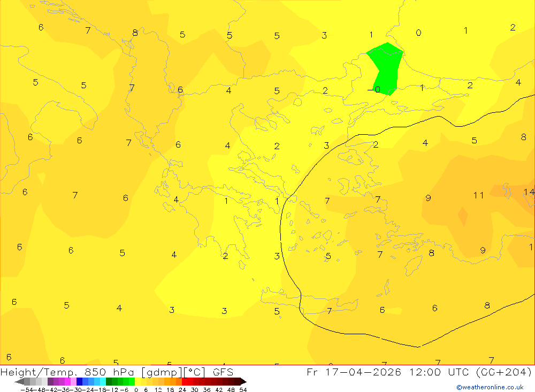The width and height of the screenshot is (535, 392).
Task: Click the "[gdmp][°C]" units label
Action: (173, 372)
